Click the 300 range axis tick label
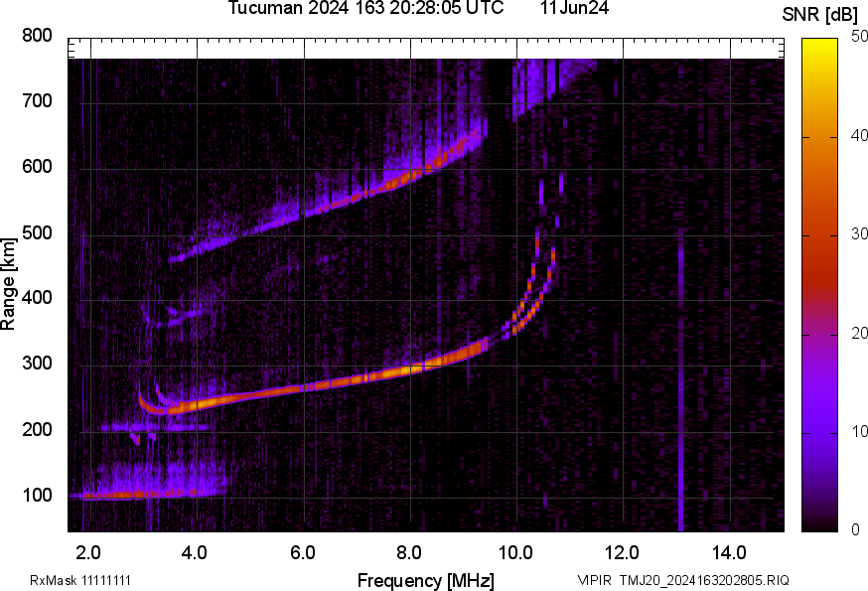Screen dimensions: 868x591 coord(37,364)
